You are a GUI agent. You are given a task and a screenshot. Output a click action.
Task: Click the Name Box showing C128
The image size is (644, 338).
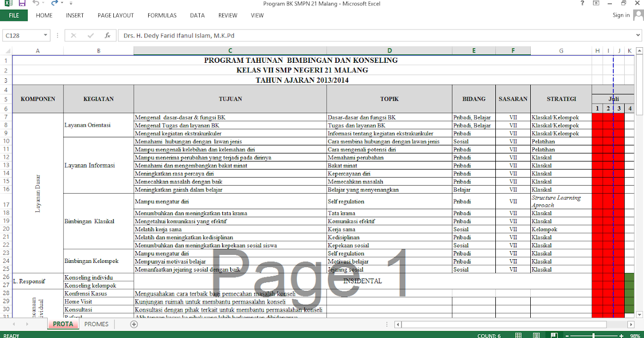point(22,36)
